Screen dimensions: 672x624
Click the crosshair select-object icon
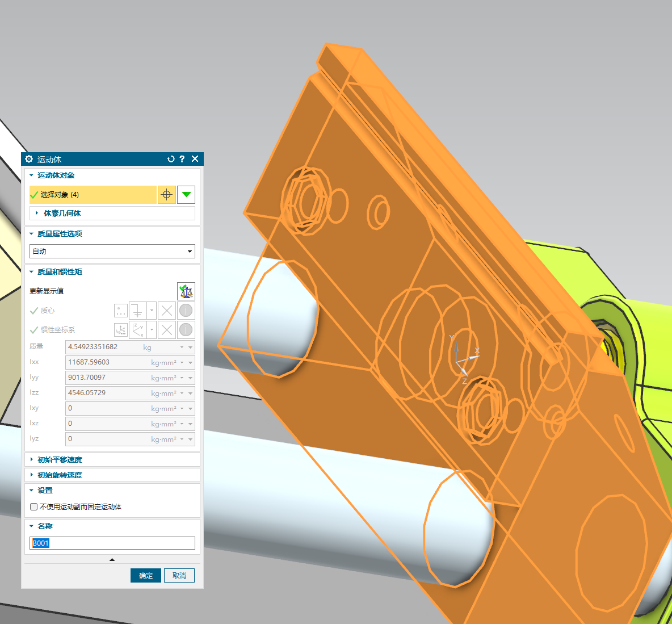[x=166, y=195]
